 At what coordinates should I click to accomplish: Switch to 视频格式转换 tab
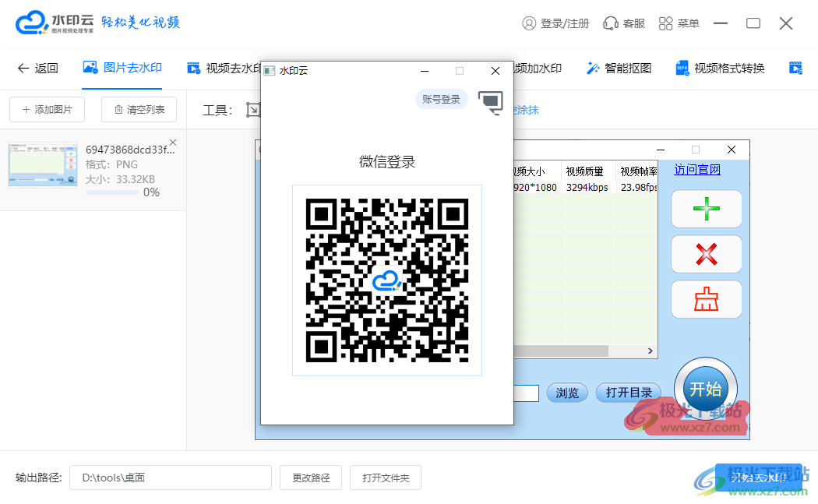(720, 69)
